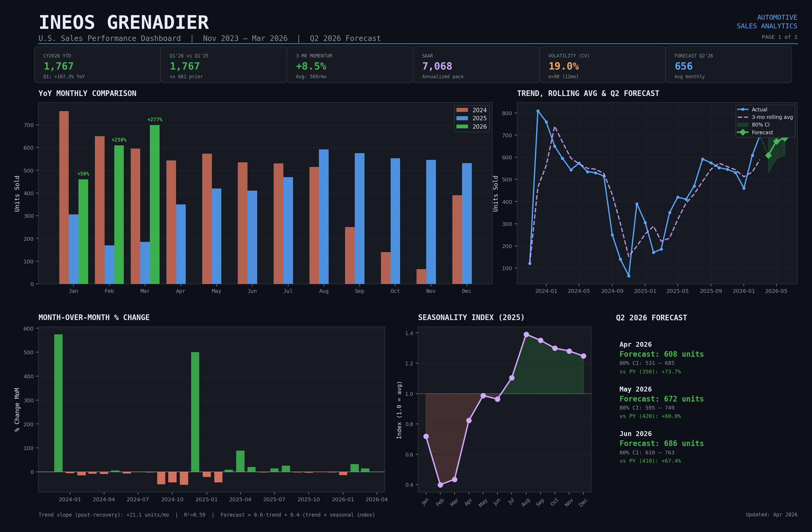Click vs PY (410): +67.4% text
The height and width of the screenshot is (532, 812).
point(650,461)
